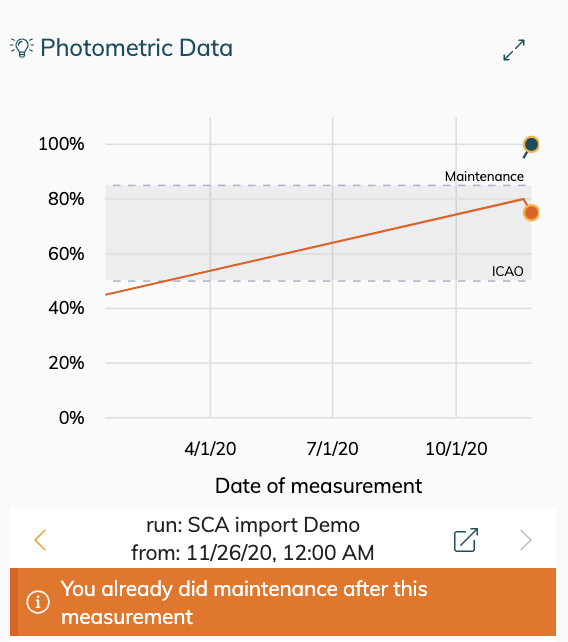This screenshot has height=642, width=568.
Task: Click the 10/1/20 date axis label
Action: tap(456, 449)
